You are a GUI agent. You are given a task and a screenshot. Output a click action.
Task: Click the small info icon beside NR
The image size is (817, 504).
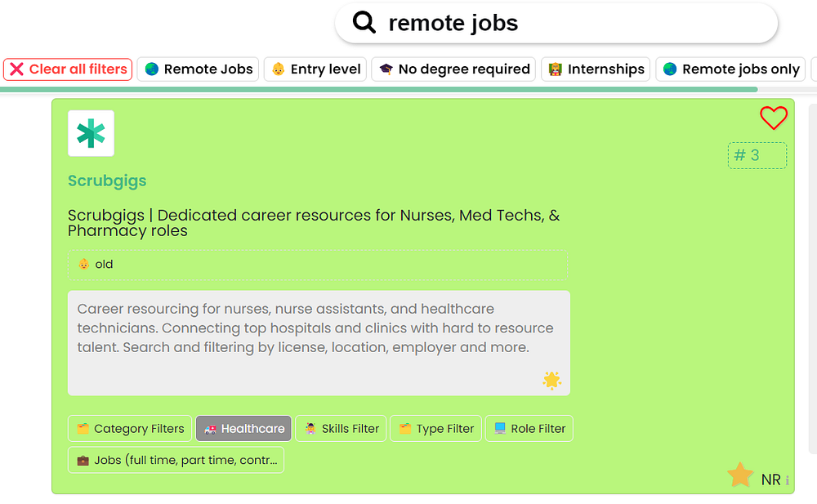(788, 481)
